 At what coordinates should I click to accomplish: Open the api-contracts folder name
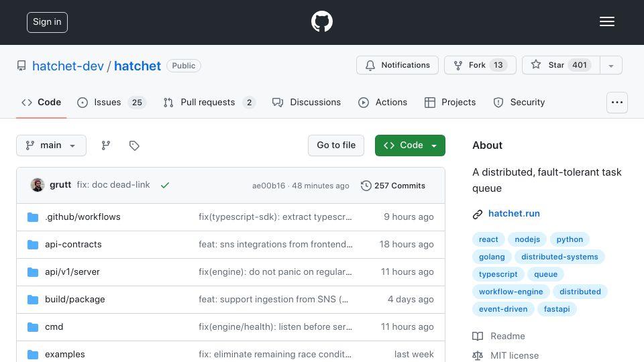[x=73, y=244]
